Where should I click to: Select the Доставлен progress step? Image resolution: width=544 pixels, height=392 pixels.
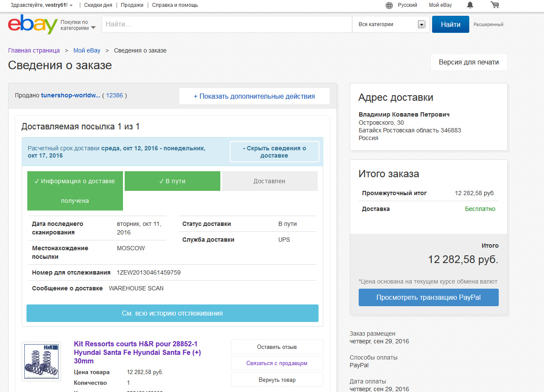(x=269, y=181)
